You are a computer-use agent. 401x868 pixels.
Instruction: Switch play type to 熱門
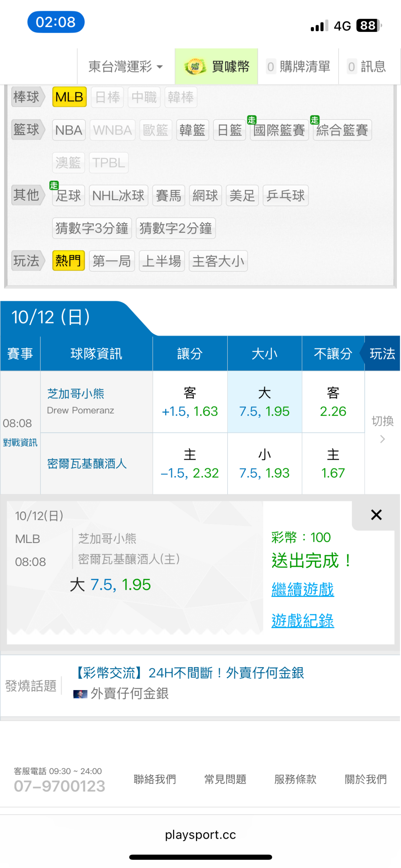click(68, 261)
